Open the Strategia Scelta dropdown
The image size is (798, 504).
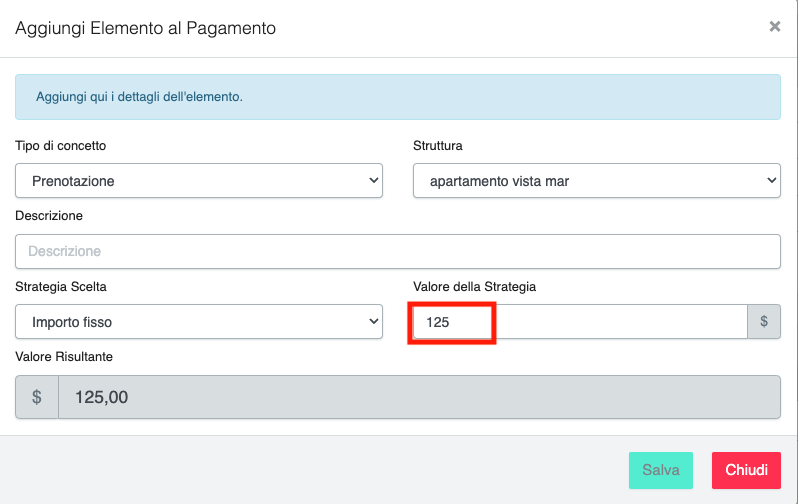click(x=198, y=322)
